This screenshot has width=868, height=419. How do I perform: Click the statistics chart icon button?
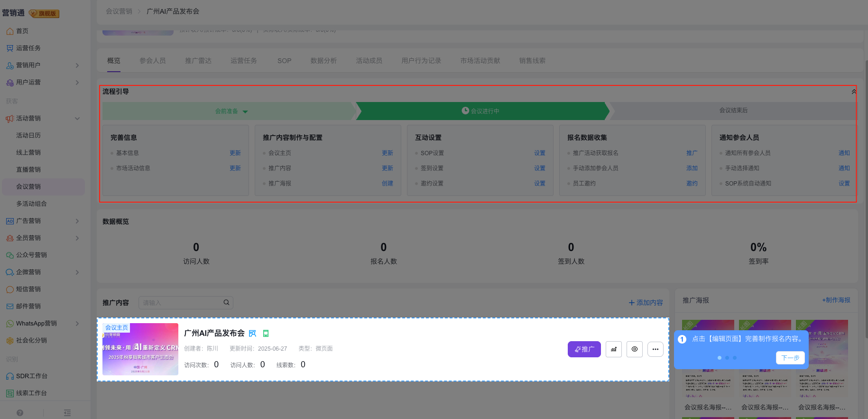[x=614, y=349]
